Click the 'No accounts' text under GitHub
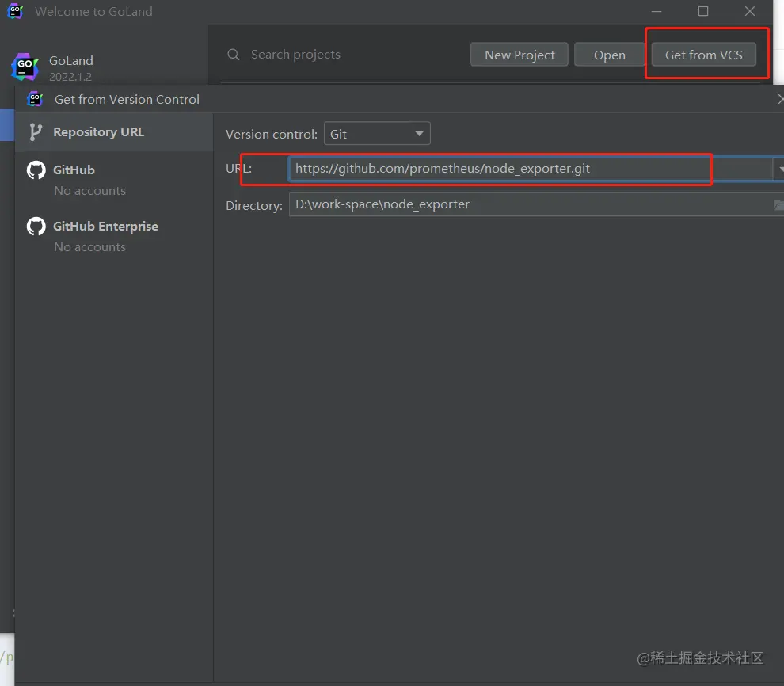This screenshot has width=784, height=686. (90, 190)
